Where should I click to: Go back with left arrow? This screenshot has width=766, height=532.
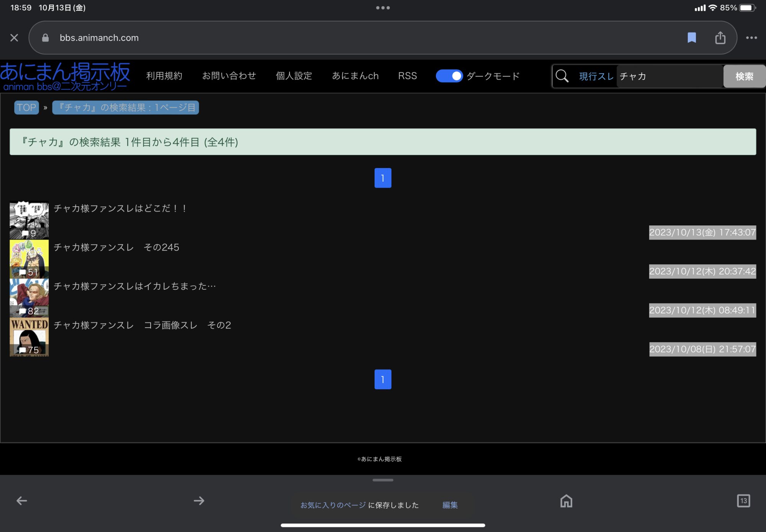tap(22, 501)
